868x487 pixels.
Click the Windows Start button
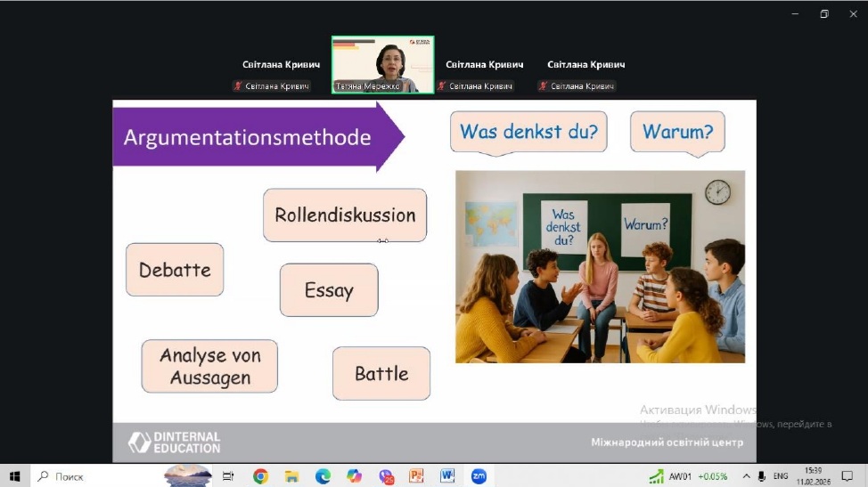pos(14,476)
